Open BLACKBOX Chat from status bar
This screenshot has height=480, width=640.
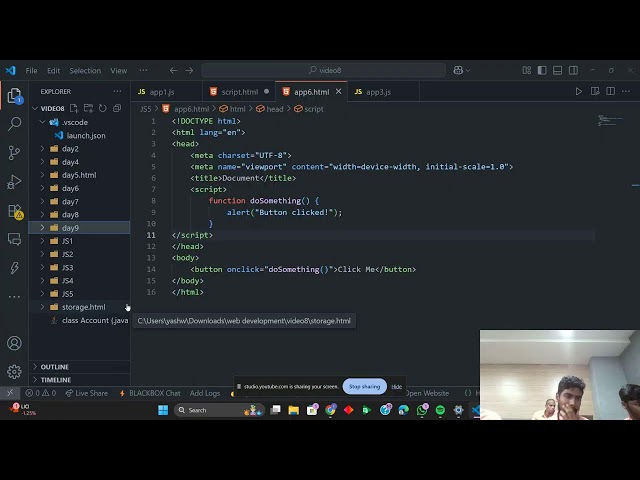click(150, 393)
